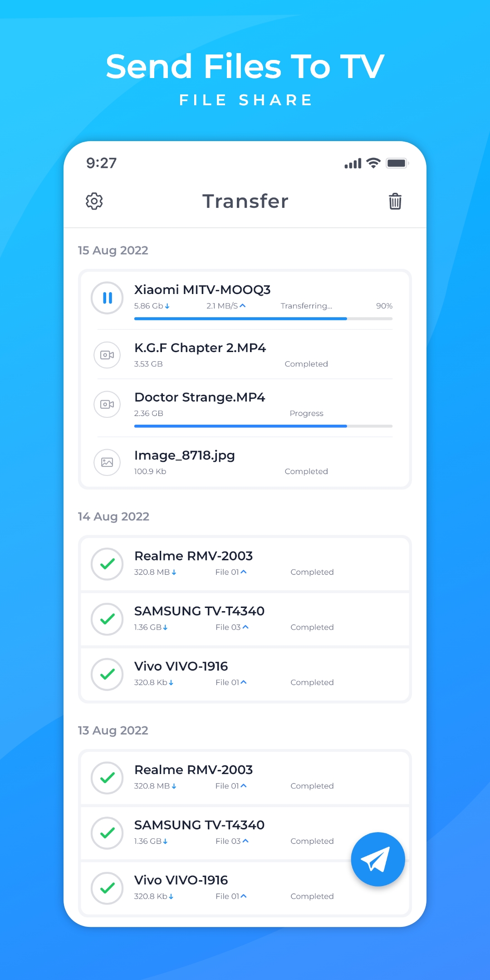490x980 pixels.
Task: Select the Doctor Strange.MP4 video icon
Action: pos(107,404)
